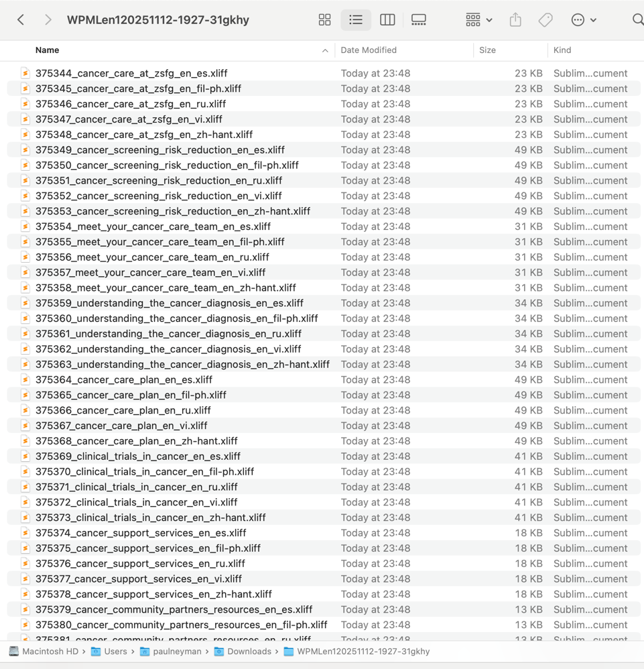Viewport: 644px width, 669px height.
Task: Click icon of 375360_understanding_the_cancer_diagnosis_en_fil-ph.xliff
Action: click(x=25, y=318)
